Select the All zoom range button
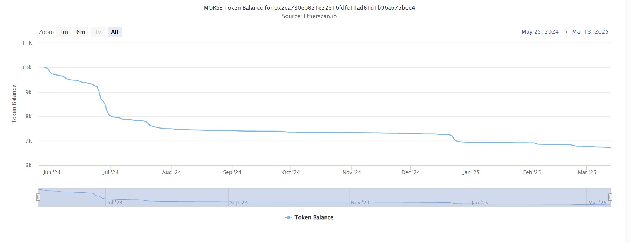 [x=115, y=32]
